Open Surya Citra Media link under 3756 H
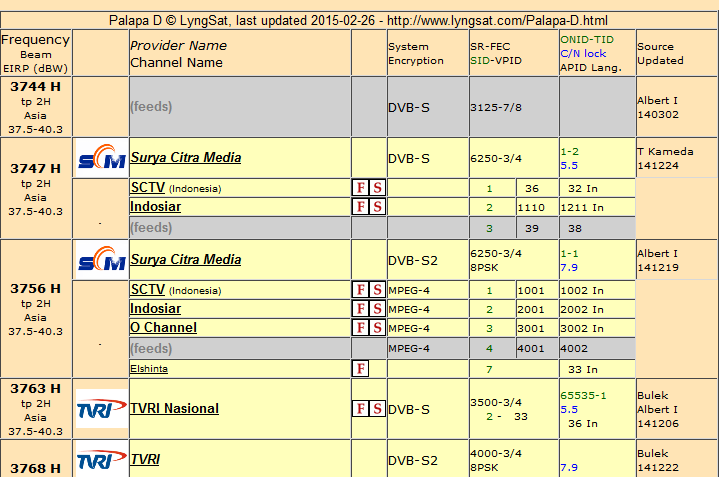The width and height of the screenshot is (719, 477). point(186,260)
